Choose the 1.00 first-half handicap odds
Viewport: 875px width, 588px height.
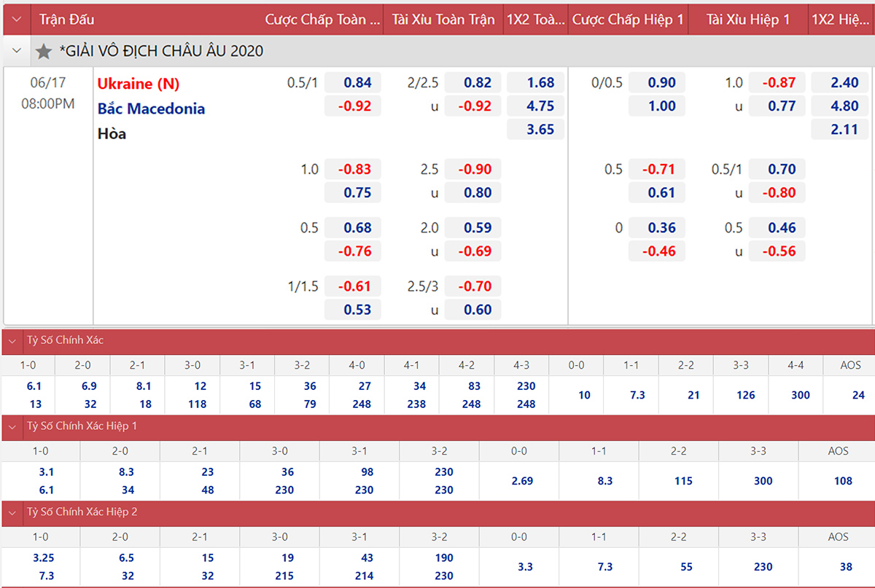coord(661,106)
